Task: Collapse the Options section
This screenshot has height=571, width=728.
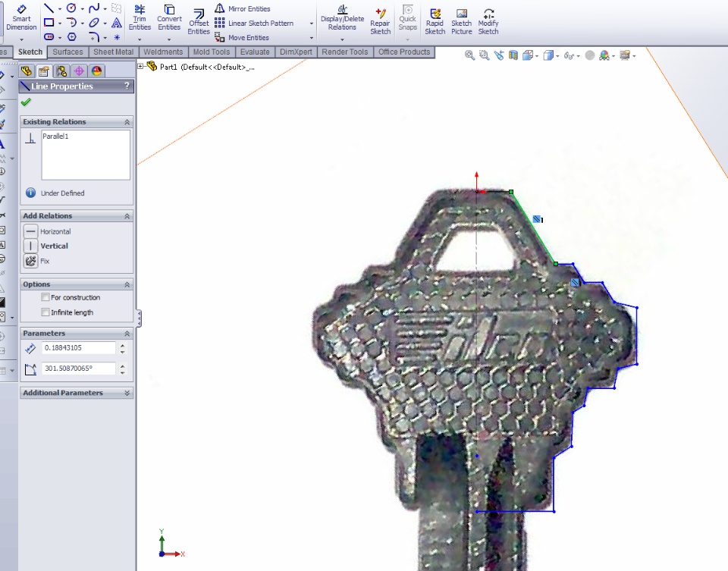Action: [127, 284]
